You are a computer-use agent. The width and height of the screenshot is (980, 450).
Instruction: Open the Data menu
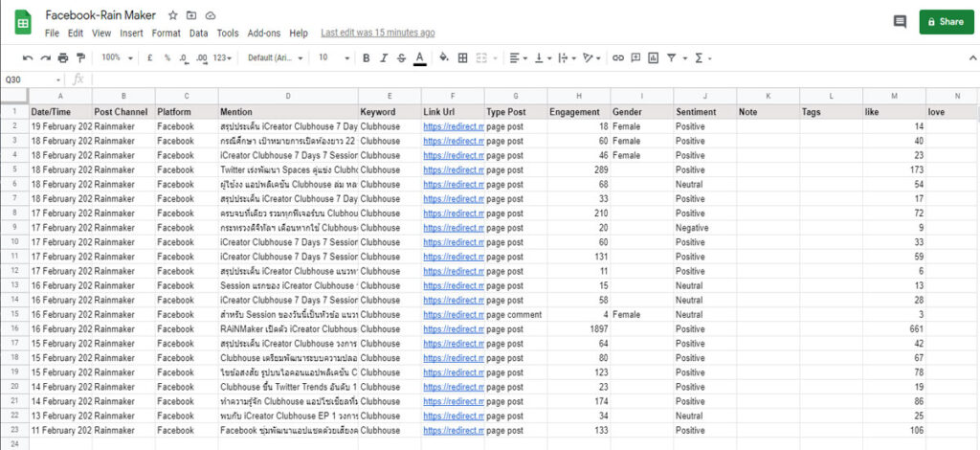click(x=199, y=34)
